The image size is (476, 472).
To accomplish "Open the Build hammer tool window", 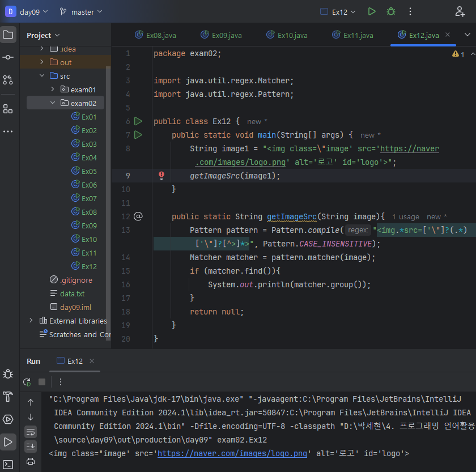I will [8, 396].
